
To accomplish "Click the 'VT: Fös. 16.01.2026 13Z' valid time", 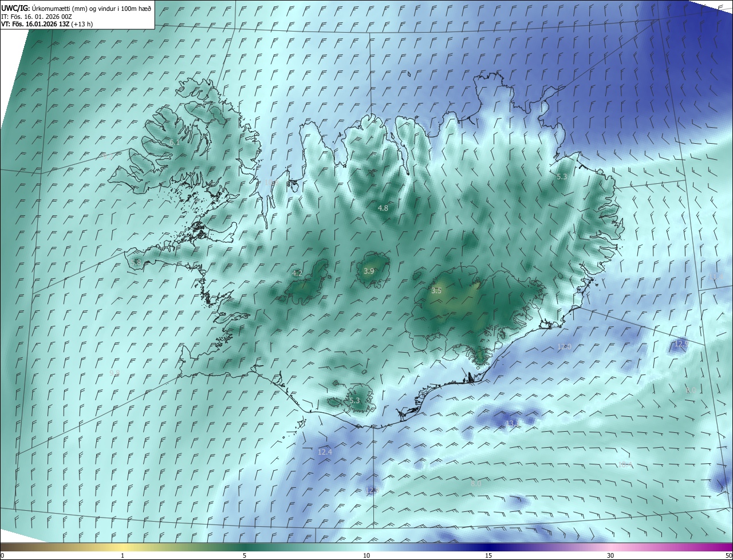I will click(36, 24).
